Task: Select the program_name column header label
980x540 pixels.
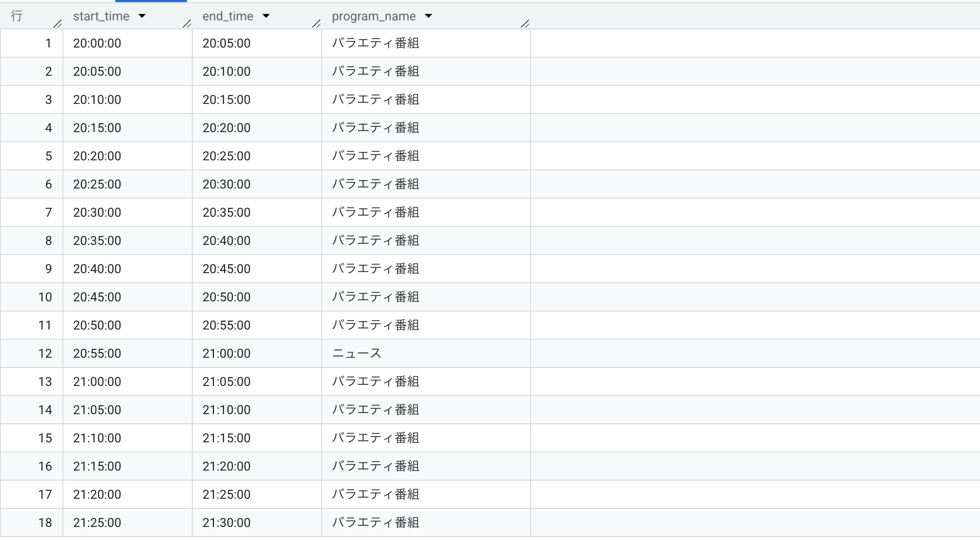Action: pos(374,16)
